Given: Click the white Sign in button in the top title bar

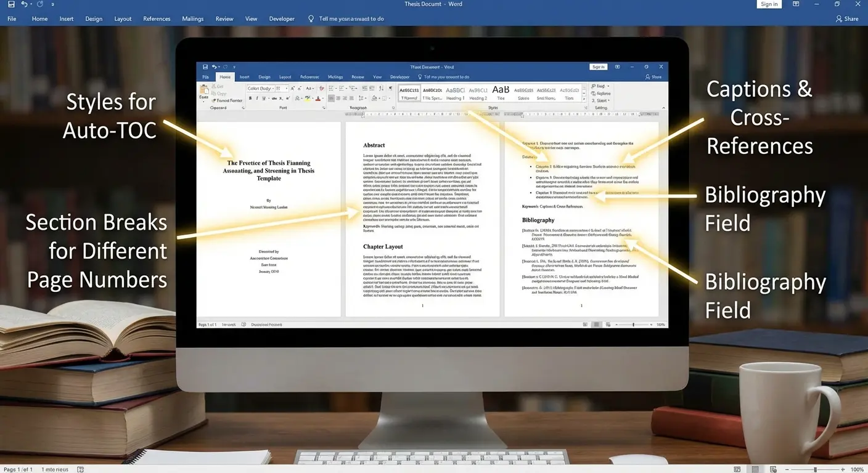Looking at the screenshot, I should pos(769,4).
